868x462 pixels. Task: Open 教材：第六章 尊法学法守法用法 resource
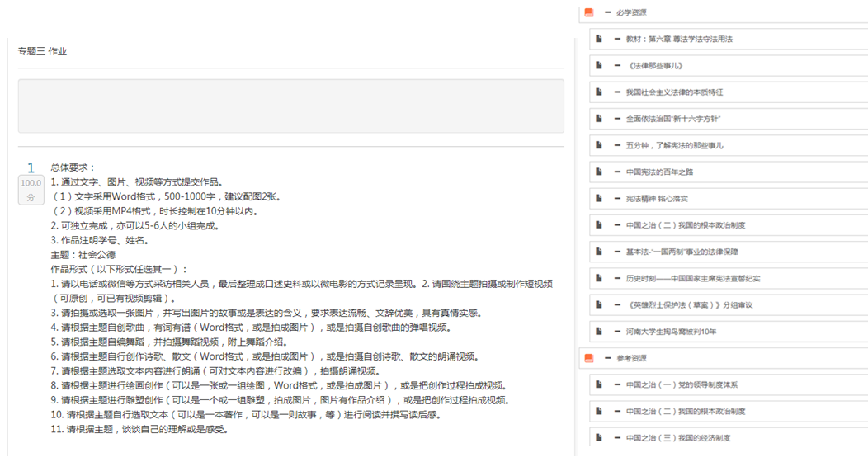coord(679,40)
